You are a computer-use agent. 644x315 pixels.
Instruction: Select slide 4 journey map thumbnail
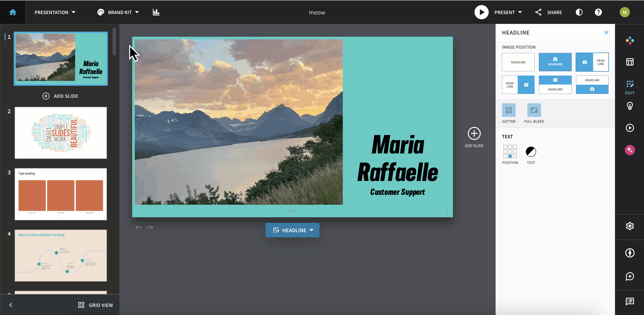[61, 255]
